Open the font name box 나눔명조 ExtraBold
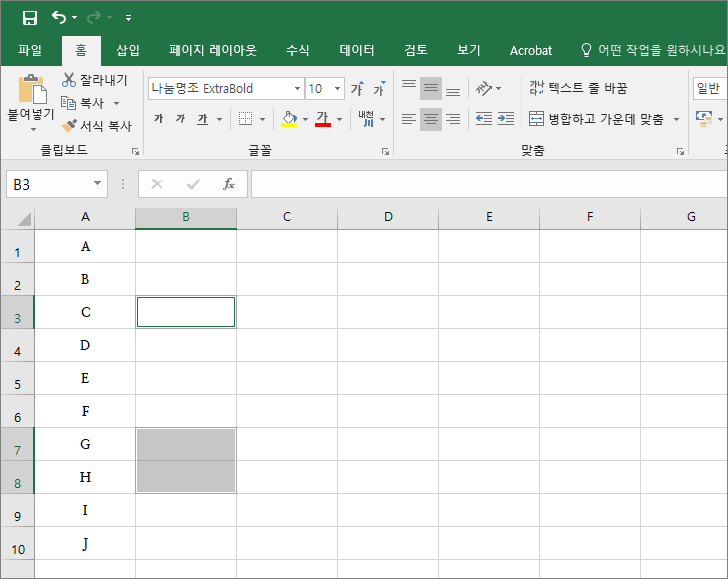 [x=226, y=88]
